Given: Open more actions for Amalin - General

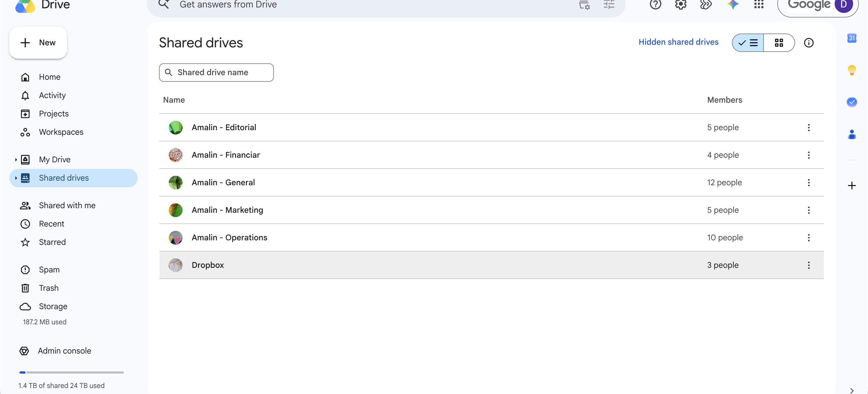Looking at the screenshot, I should pyautogui.click(x=809, y=183).
